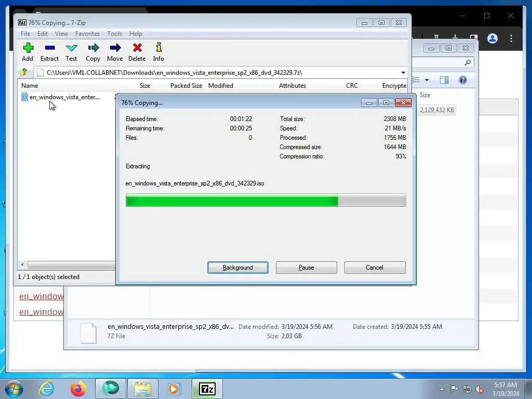Click the 2,129,432 KB size cell
Image resolution: width=532 pixels, height=399 pixels.
(x=436, y=110)
